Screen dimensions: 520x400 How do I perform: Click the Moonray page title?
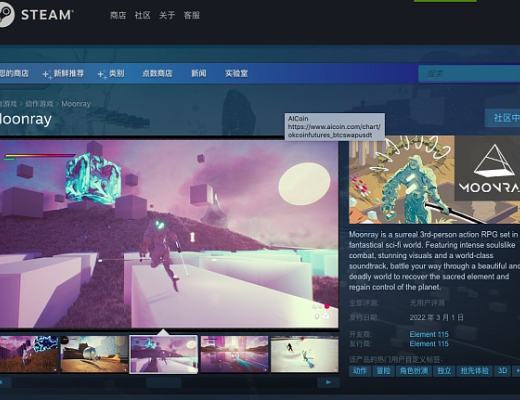coord(26,119)
